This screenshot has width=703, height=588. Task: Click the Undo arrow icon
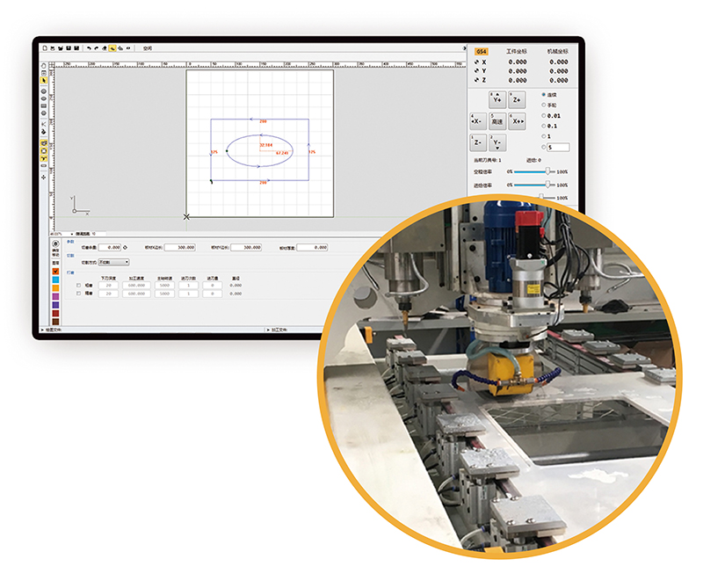click(x=89, y=48)
